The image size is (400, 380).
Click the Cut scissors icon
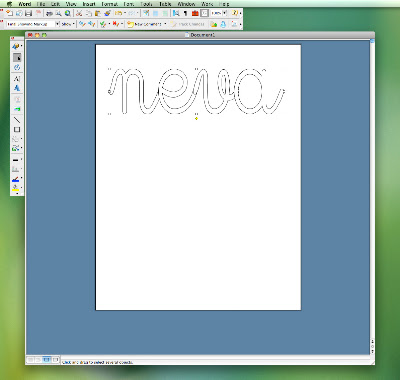point(79,13)
